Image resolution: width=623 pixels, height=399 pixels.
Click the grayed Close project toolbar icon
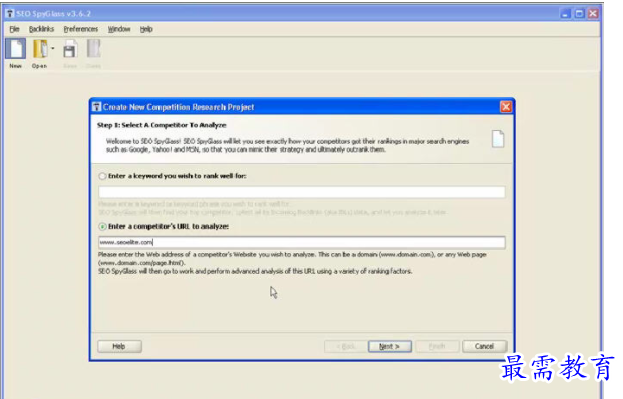click(x=93, y=49)
